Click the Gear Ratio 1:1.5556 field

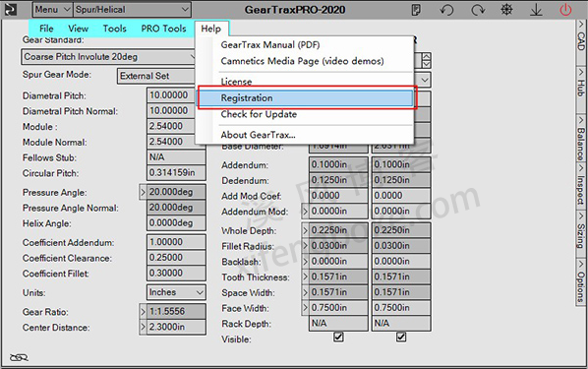[176, 311]
